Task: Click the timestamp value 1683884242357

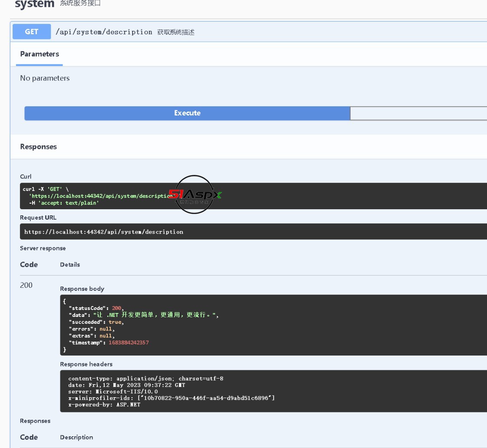Action: [129, 343]
